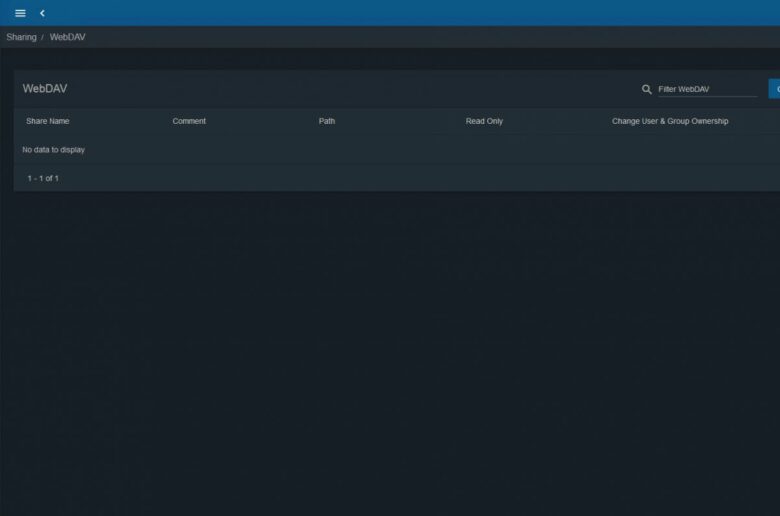
Task: Sort by the Share Name column
Action: click(x=48, y=121)
